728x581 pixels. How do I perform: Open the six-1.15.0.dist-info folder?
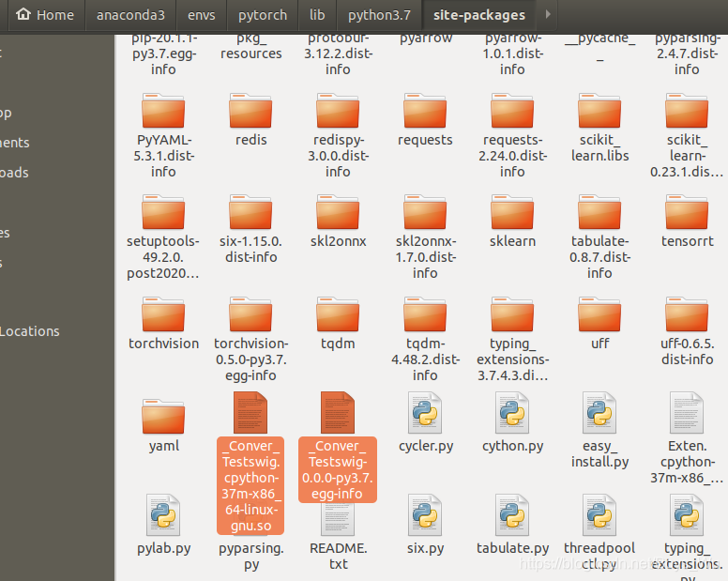[x=250, y=212]
